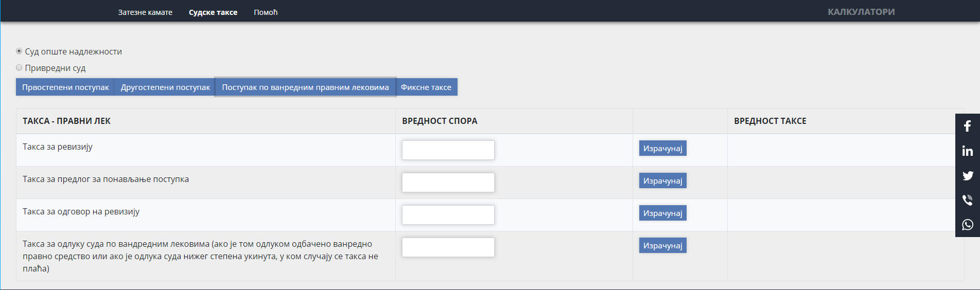Click the phone call icon
The image size is (980, 290).
point(967,200)
